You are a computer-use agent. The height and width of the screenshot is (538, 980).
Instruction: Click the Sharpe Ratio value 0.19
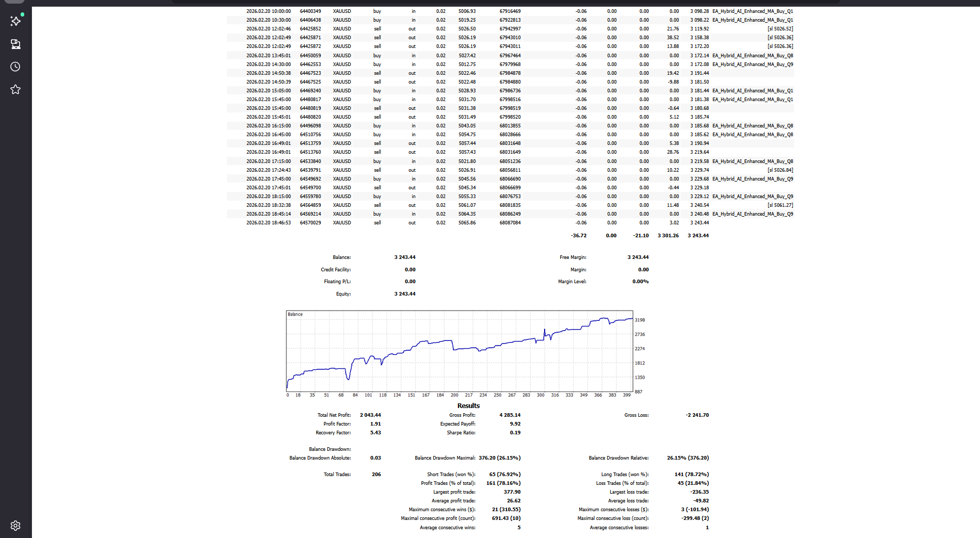point(515,433)
